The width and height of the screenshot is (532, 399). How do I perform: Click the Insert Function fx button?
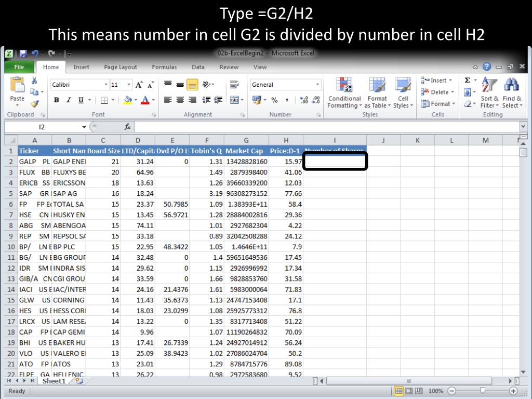[x=128, y=127]
